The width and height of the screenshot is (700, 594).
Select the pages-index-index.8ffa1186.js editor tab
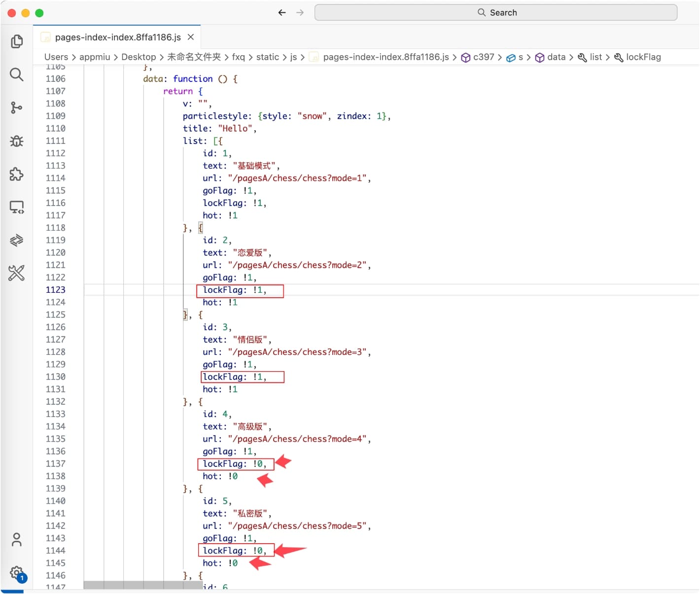(x=117, y=37)
